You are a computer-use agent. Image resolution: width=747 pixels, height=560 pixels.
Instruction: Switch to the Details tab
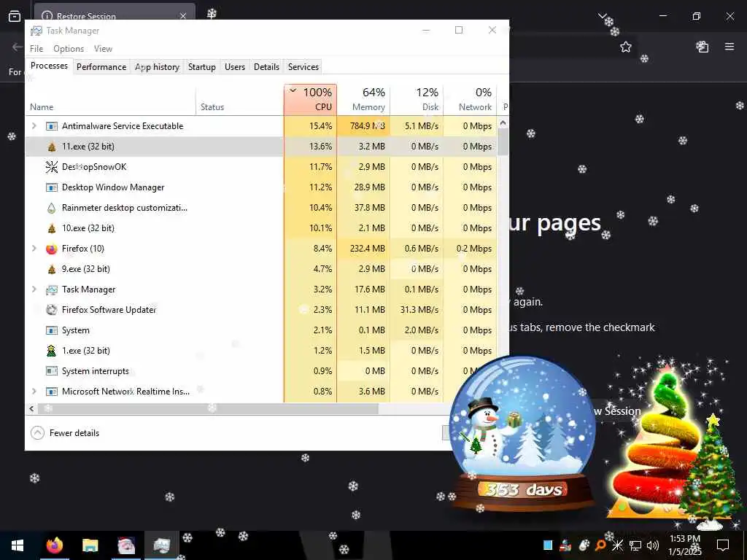(266, 67)
